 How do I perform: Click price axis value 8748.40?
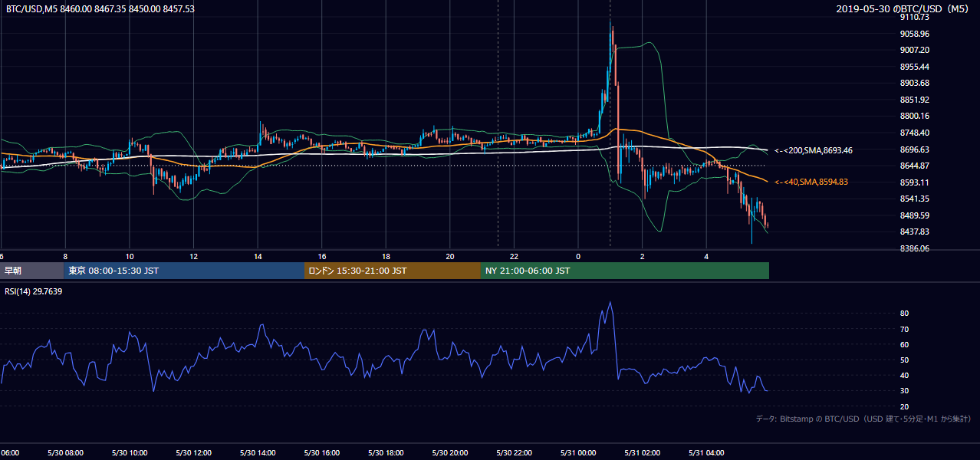coord(914,133)
